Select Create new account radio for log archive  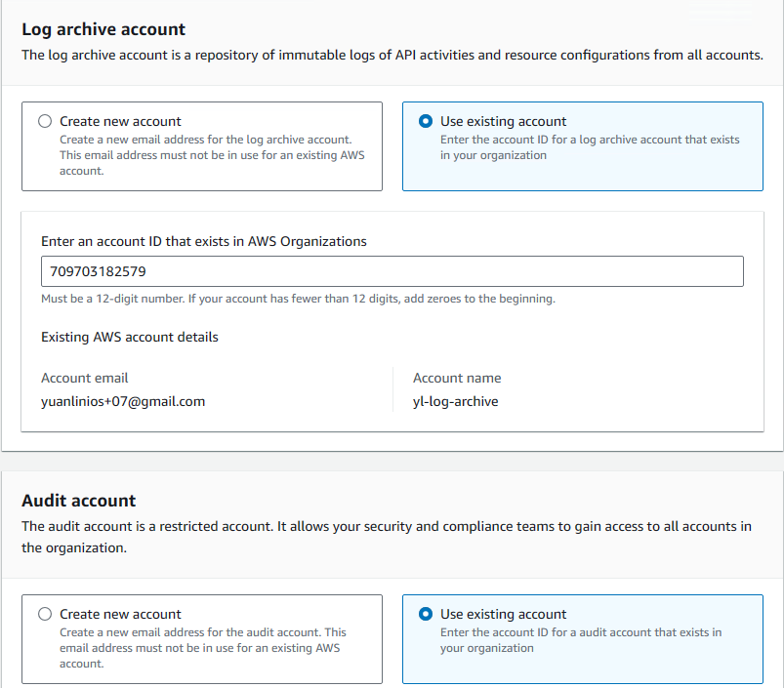[x=45, y=121]
